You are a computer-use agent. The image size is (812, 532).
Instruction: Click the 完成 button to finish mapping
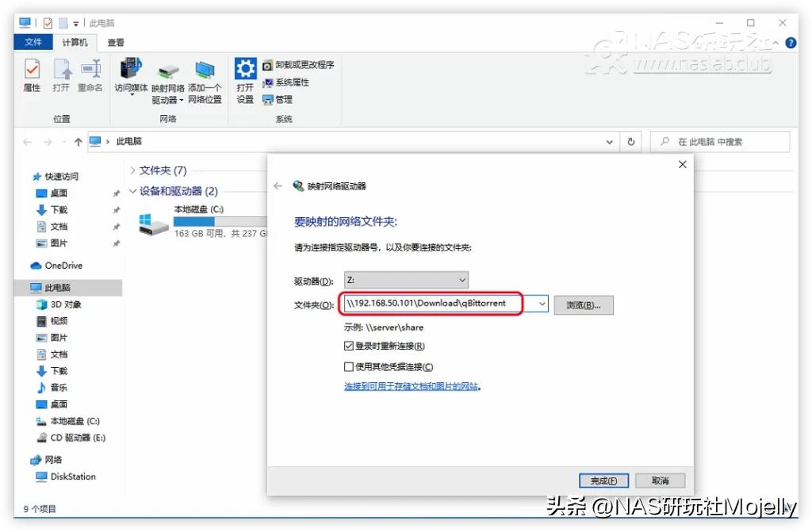click(x=603, y=480)
